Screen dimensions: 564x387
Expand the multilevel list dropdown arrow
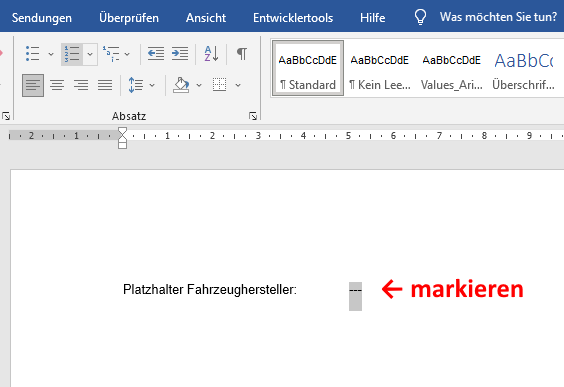(x=127, y=54)
